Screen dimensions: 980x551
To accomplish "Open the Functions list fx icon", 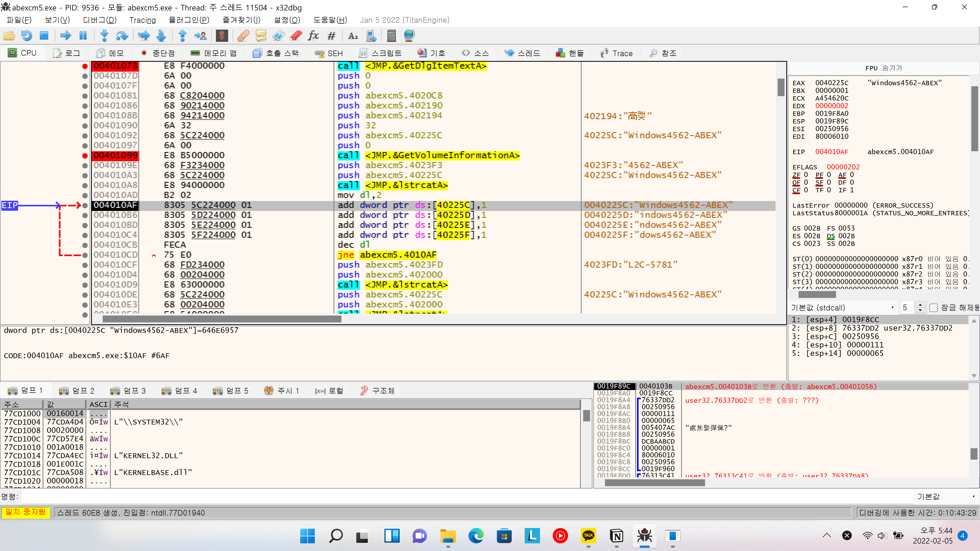I will 313,36.
